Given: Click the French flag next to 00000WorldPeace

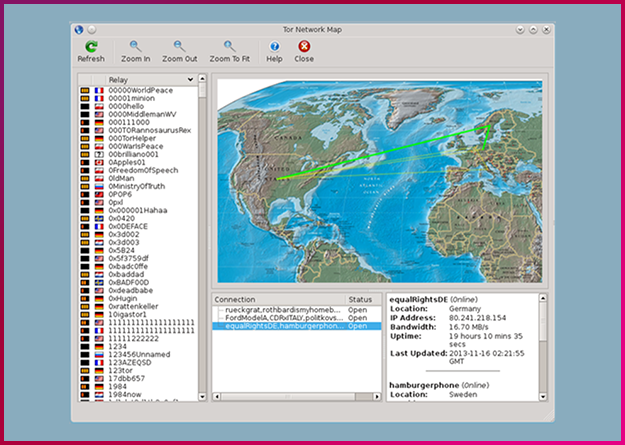Looking at the screenshot, I should (x=99, y=91).
